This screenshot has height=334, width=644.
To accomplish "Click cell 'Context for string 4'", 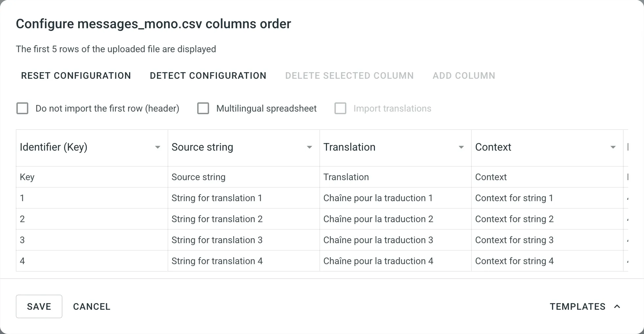I will 547,261.
